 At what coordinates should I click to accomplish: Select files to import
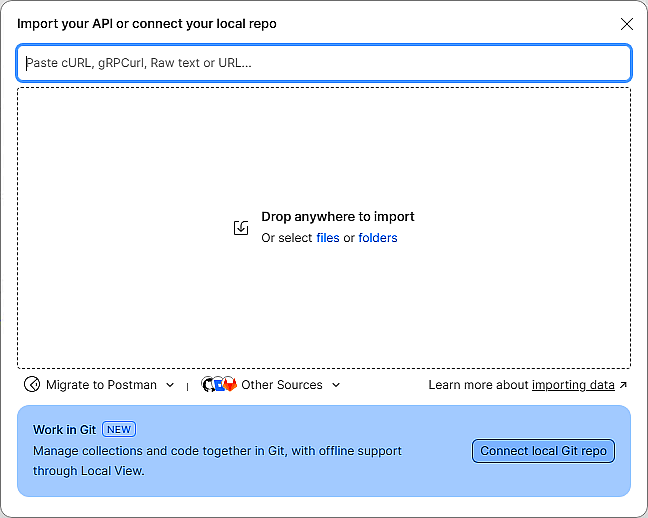click(x=328, y=238)
